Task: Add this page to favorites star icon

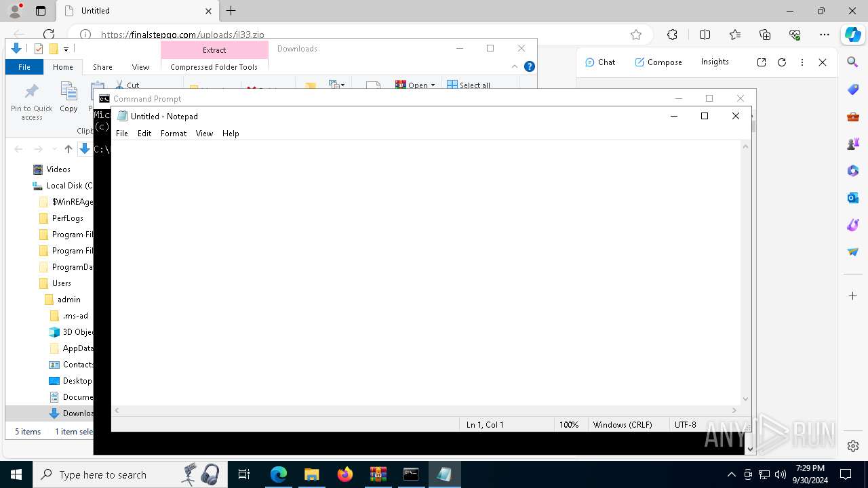Action: pos(636,35)
